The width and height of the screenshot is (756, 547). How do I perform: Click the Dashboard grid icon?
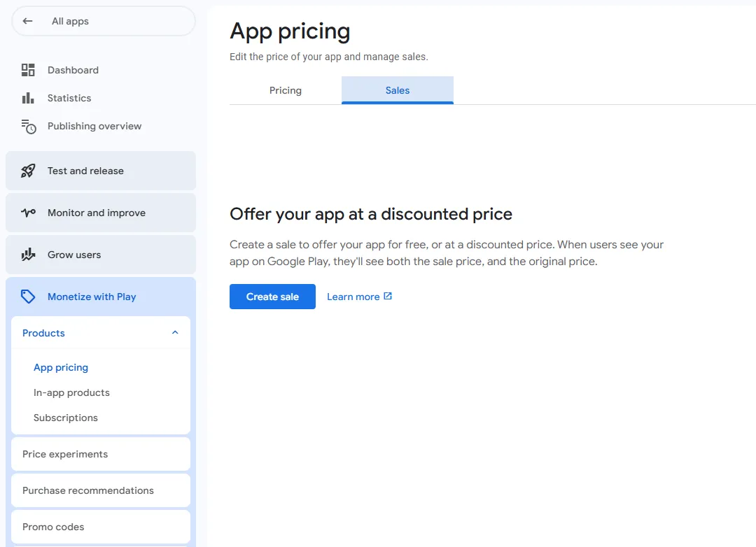pos(28,70)
